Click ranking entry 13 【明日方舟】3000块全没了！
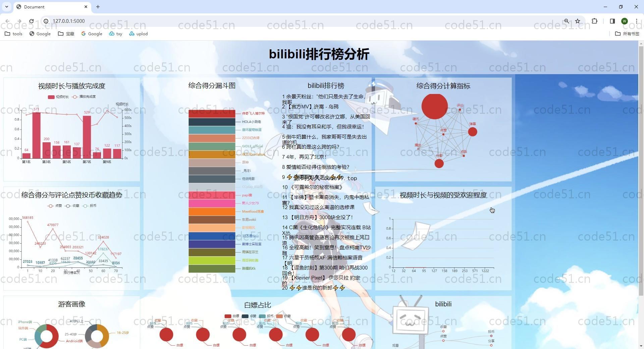644x349 pixels. pos(318,217)
